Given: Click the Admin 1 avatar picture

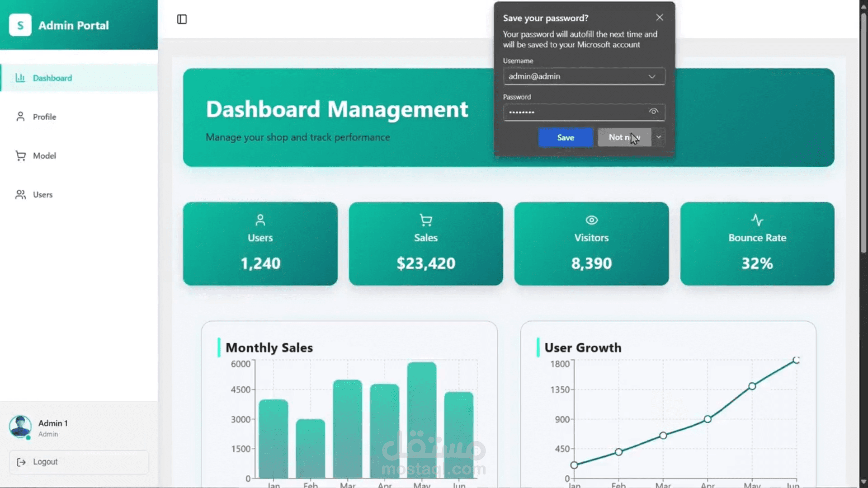Looking at the screenshot, I should 20,427.
